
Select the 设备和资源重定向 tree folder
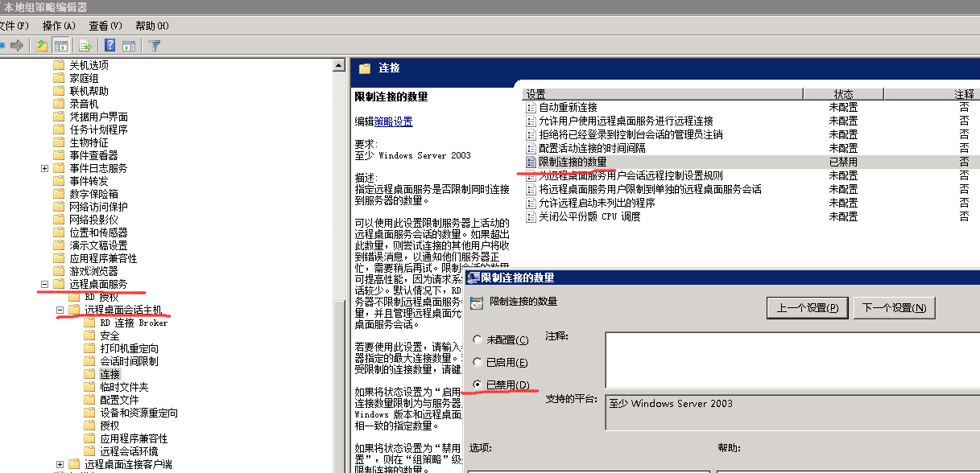139,413
